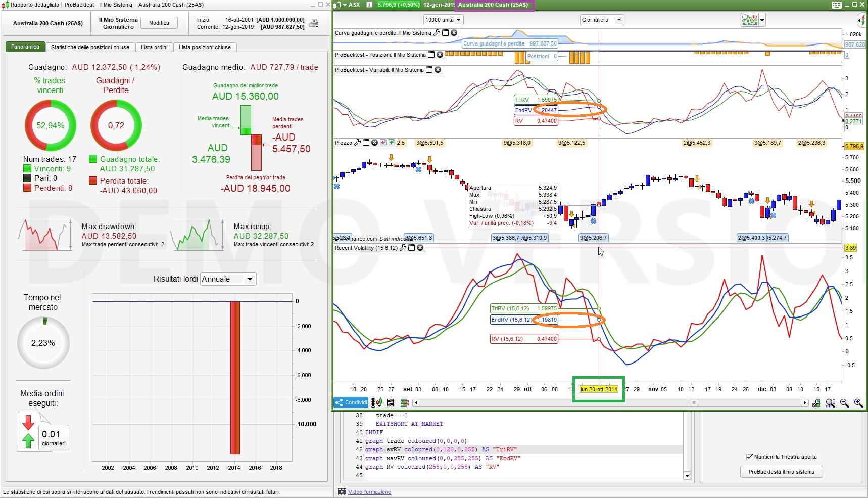Toggle the Mantieni la finestra aperta checkbox

750,457
